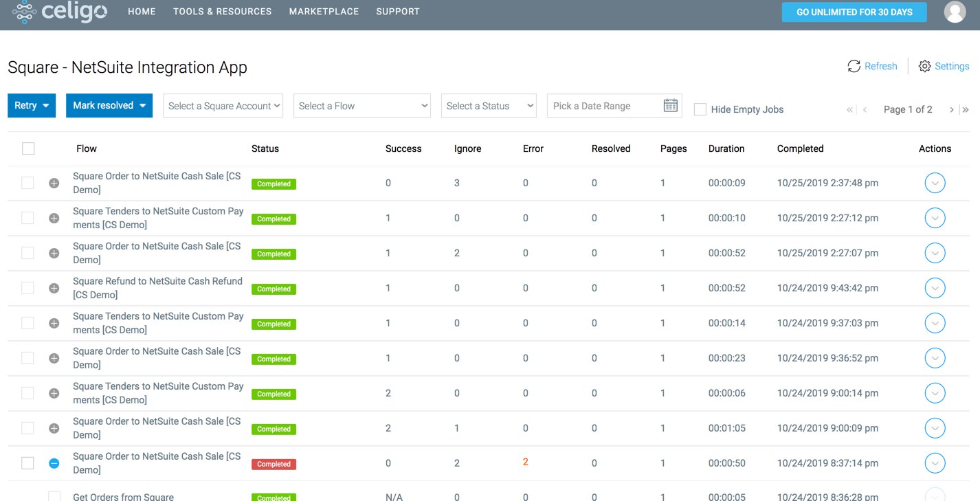Open Settings gear icon
Viewport: 980px width, 501px height.
click(x=924, y=66)
